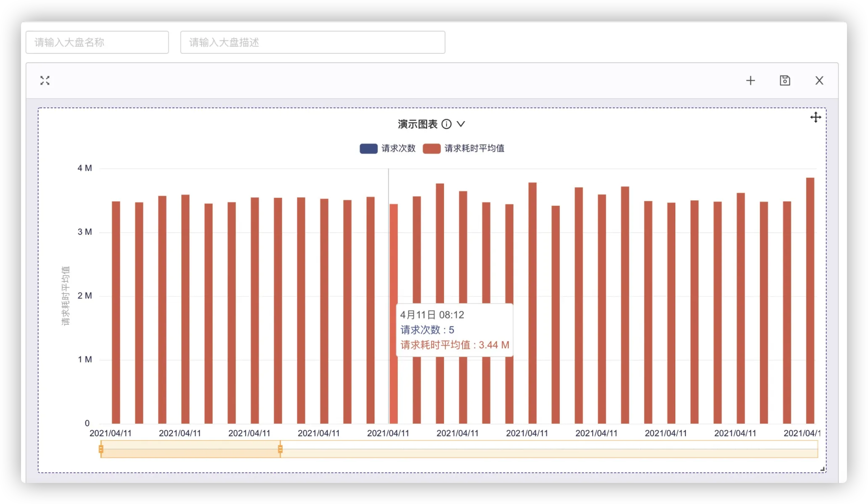Screen dimensions: 868x504
Task: Click the blue 请求次数 legend swatch
Action: (x=368, y=149)
